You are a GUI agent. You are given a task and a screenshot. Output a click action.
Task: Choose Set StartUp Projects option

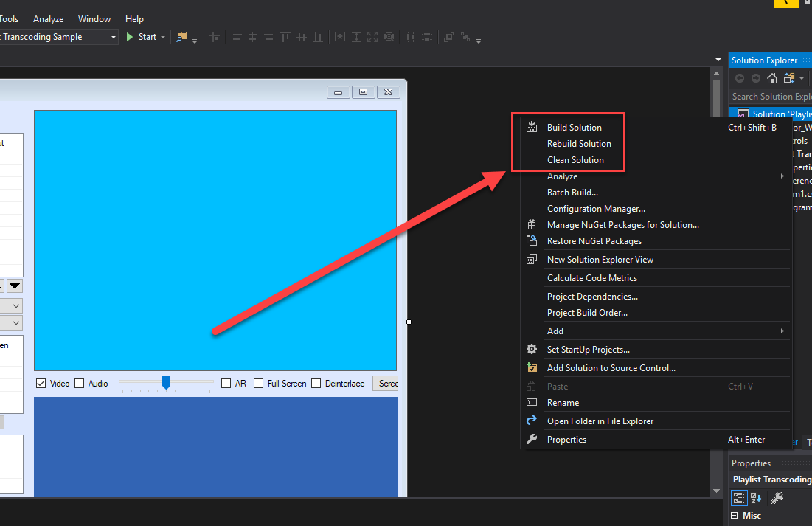[x=656, y=350]
